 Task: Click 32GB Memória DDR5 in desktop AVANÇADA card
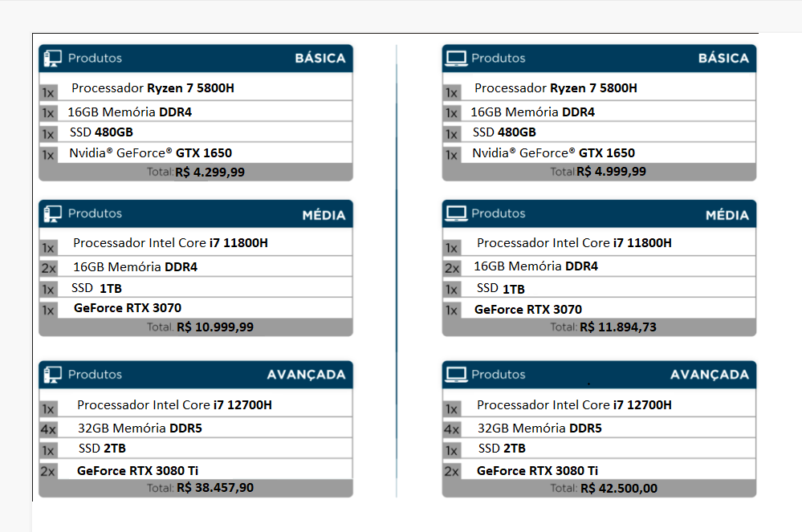click(x=140, y=428)
